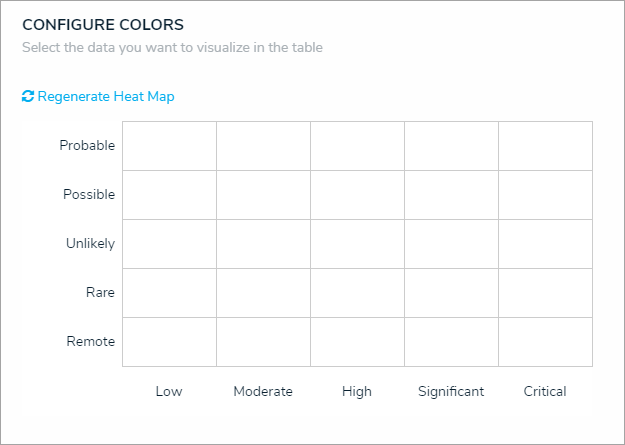Select the Rare / Critical heat map cell
The image size is (625, 445).
click(545, 293)
